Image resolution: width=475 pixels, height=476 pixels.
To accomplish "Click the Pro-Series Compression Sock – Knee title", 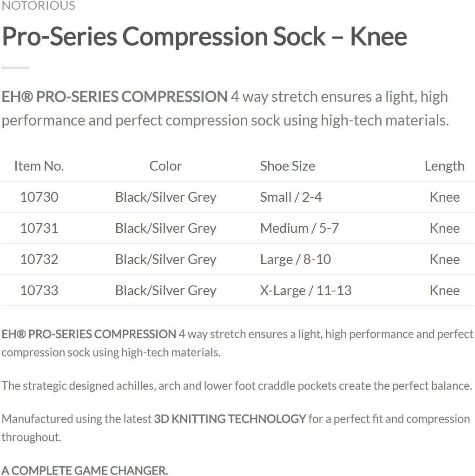I will [x=205, y=36].
